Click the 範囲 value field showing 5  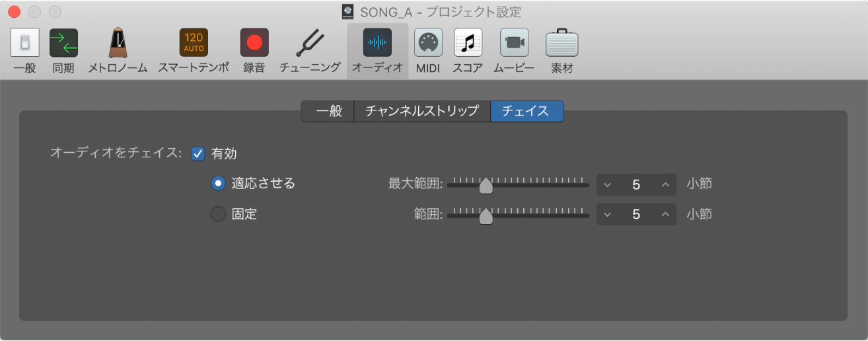(636, 215)
